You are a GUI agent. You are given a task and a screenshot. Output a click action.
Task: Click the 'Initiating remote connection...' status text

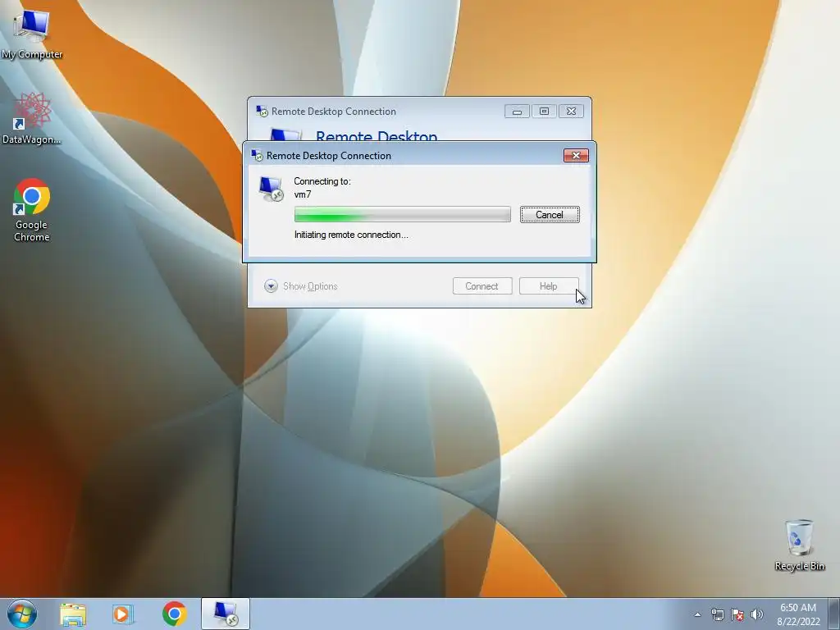[x=351, y=235]
